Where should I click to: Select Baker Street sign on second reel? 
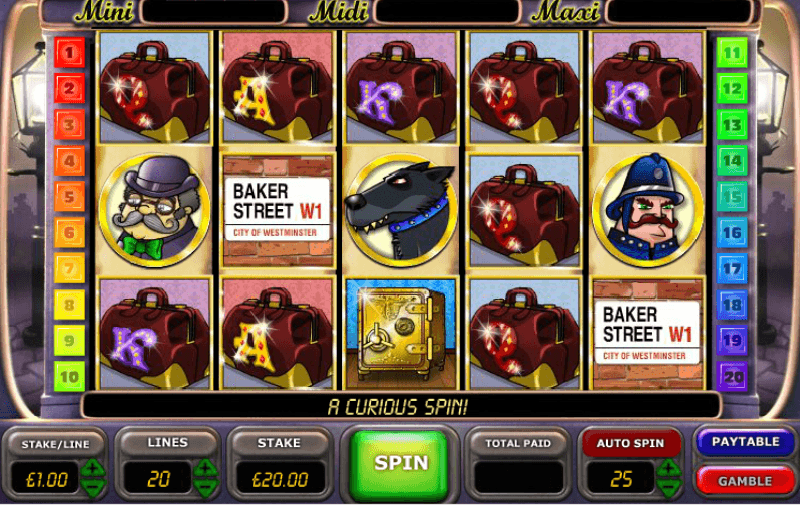[278, 210]
